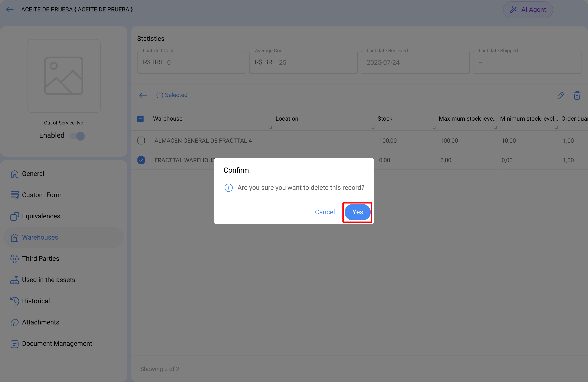
Task: Go to the Custom Form section
Action: click(41, 195)
